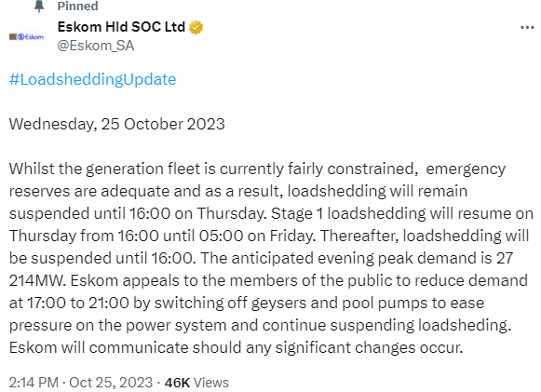Click the Oct 25, 2023 post date
The image size is (541, 392).
click(x=111, y=383)
